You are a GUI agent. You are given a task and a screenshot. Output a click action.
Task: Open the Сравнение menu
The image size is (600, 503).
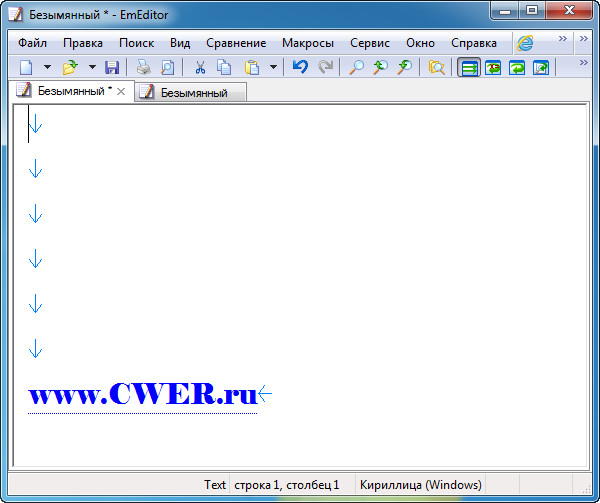pyautogui.click(x=236, y=43)
